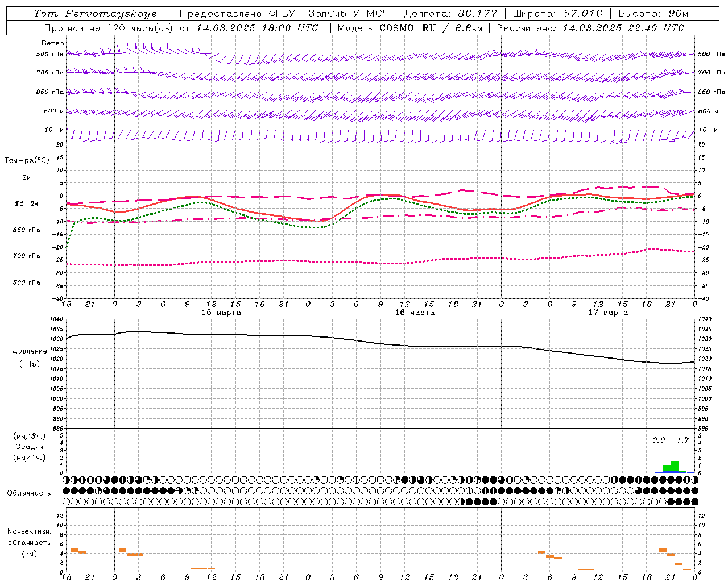Select the Модель COSMO-RU / 6.6км text

[410, 28]
